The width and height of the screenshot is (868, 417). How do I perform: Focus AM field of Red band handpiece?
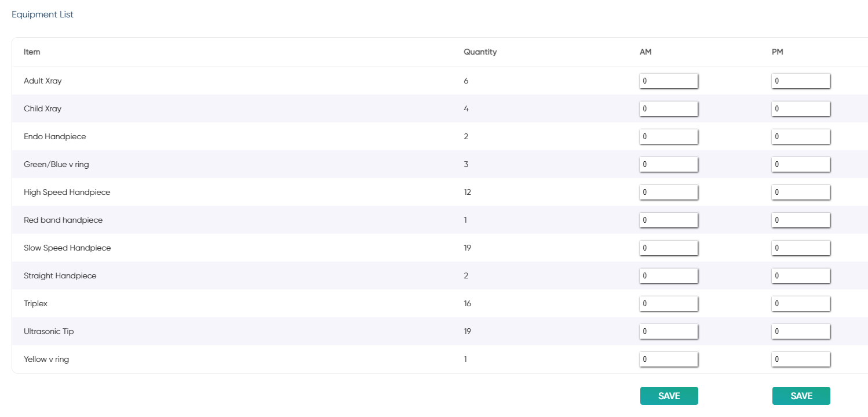point(669,220)
